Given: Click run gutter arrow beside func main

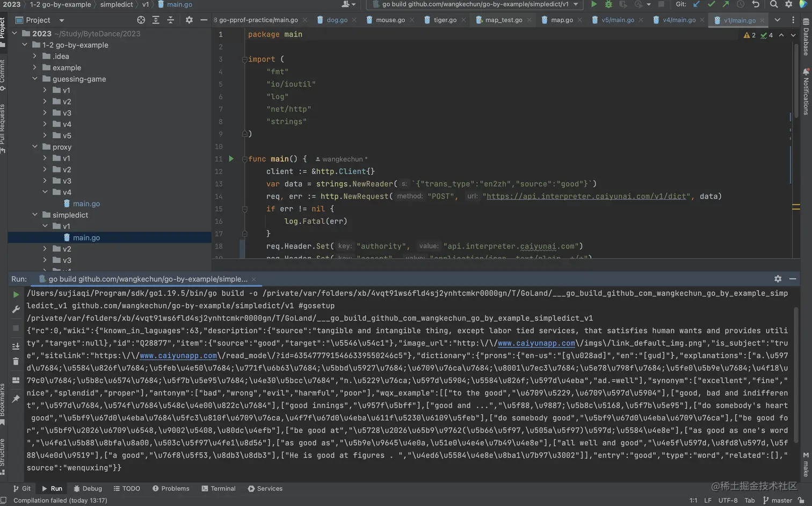Looking at the screenshot, I should 231,159.
